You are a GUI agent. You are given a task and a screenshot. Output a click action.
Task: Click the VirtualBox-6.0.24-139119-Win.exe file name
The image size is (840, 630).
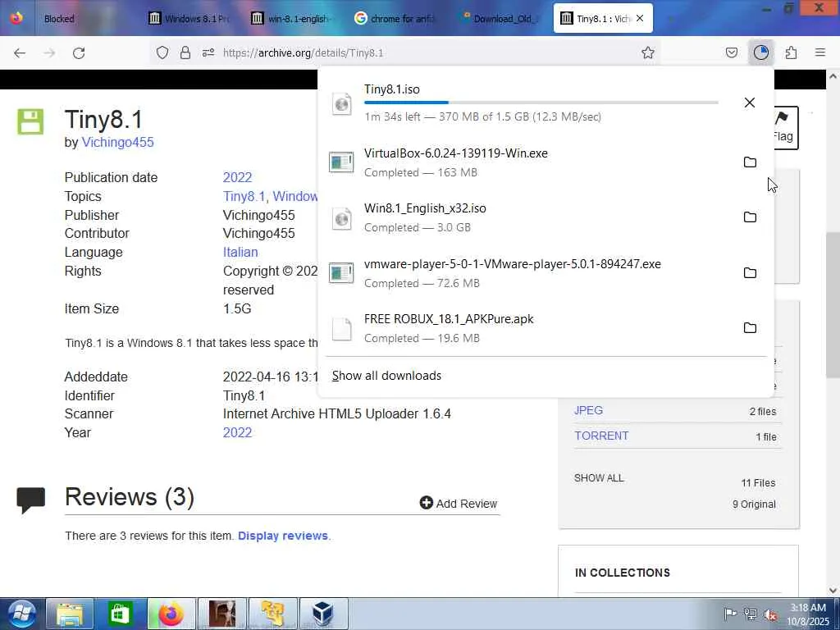tap(456, 153)
